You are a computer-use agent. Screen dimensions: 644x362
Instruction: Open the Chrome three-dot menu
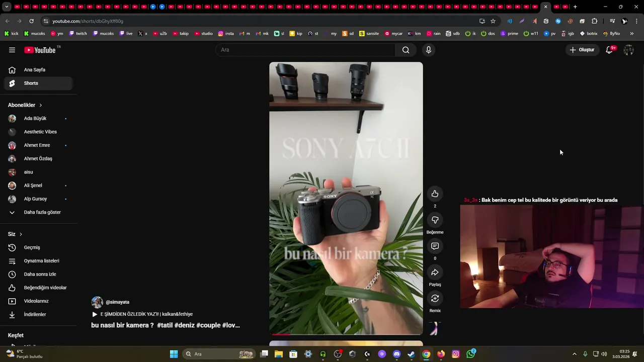click(x=636, y=21)
